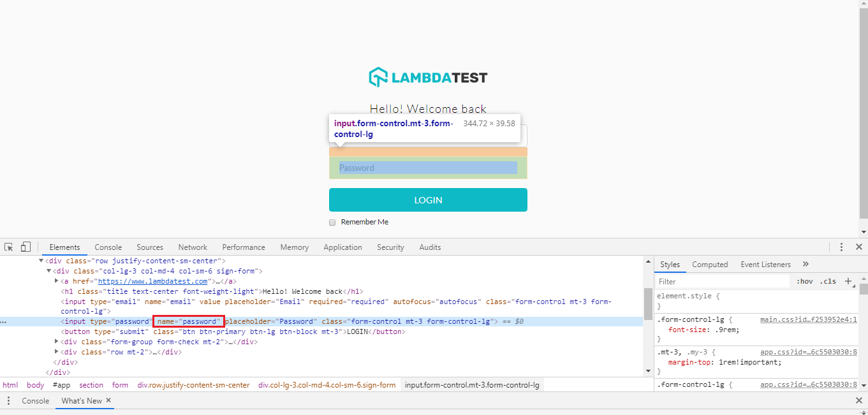868x415 pixels.
Task: Switch to the Network tab
Action: tap(193, 247)
